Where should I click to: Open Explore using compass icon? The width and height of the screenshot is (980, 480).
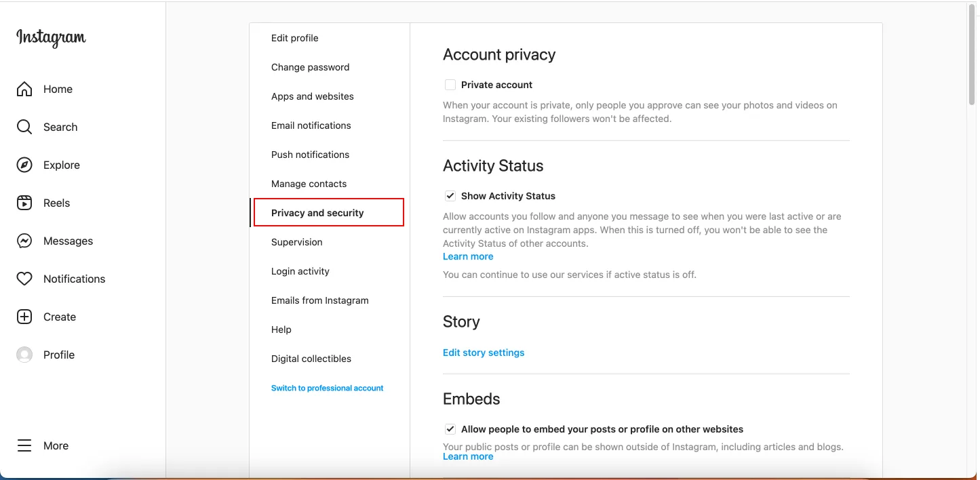coord(24,165)
